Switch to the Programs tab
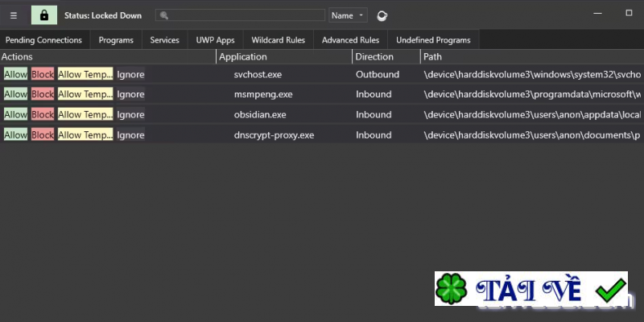This screenshot has width=644, height=322. pos(116,39)
